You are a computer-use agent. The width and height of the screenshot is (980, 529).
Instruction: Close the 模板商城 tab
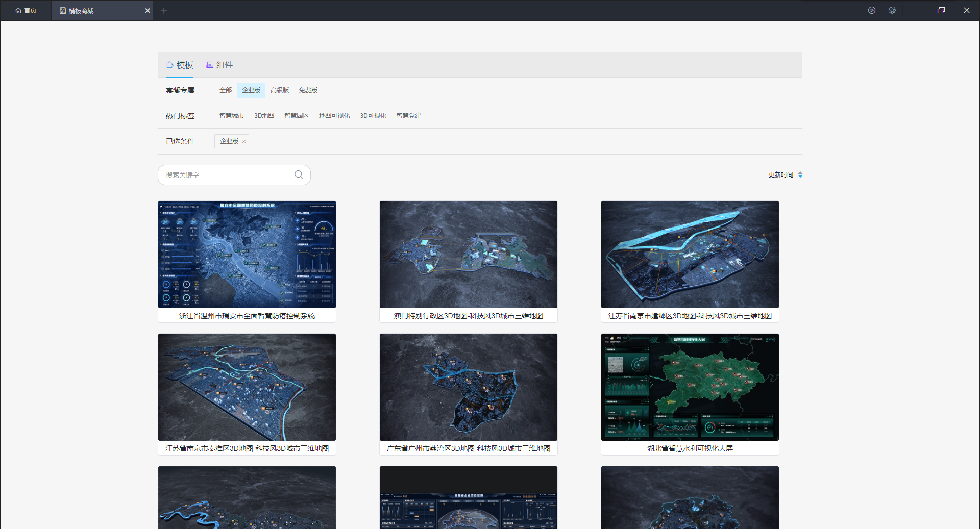[x=148, y=10]
